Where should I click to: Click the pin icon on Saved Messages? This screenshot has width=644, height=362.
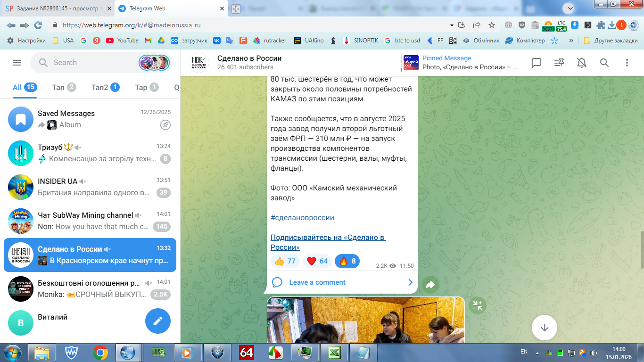tap(165, 125)
